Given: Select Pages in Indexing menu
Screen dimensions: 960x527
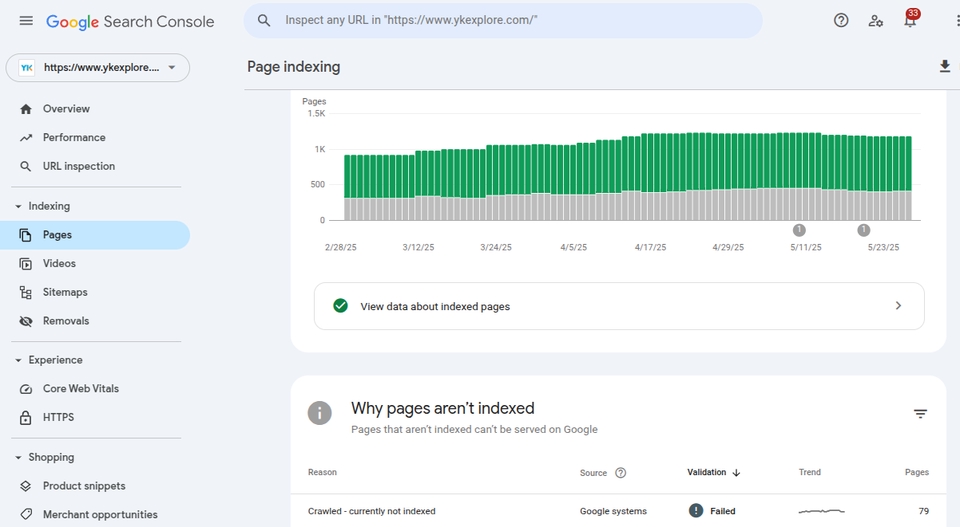Looking at the screenshot, I should 95,235.
